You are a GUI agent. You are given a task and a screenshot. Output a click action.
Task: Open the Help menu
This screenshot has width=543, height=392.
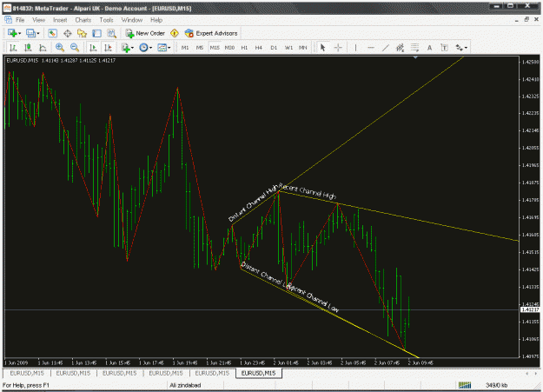tap(156, 20)
